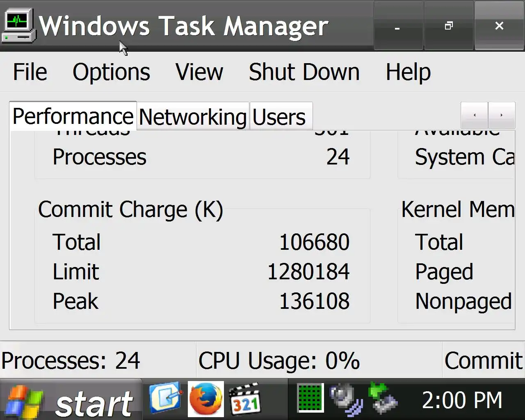525x420 pixels.
Task: Click the Task Manager title bar icon
Action: tap(18, 26)
